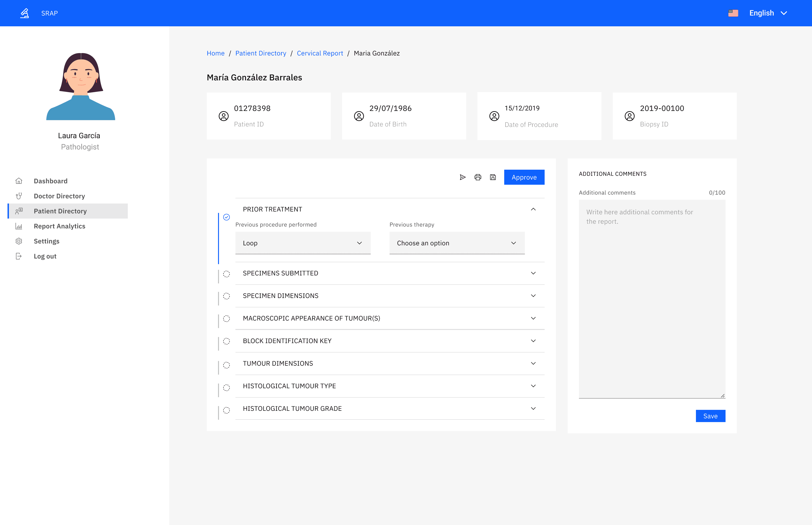Open Dashboard from the sidebar
The height and width of the screenshot is (525, 812).
[51, 181]
